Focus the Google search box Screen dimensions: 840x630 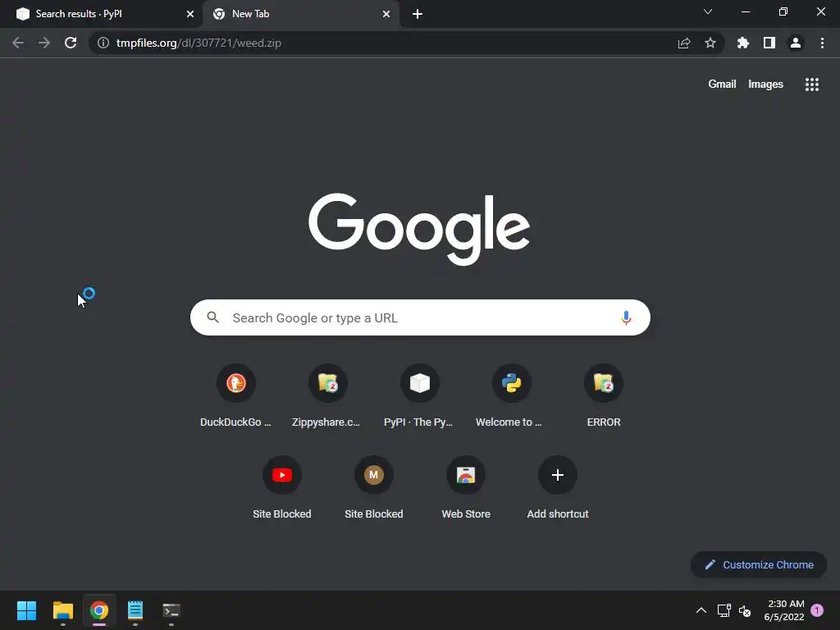click(420, 317)
